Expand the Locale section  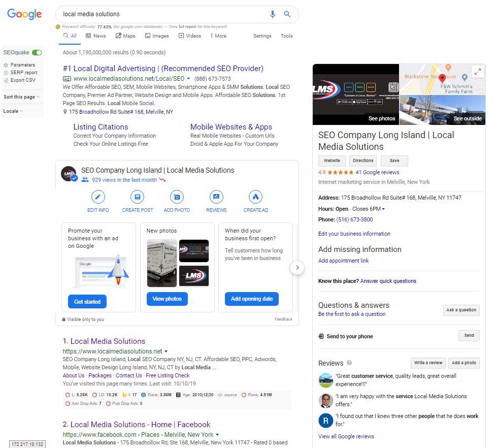[x=13, y=111]
